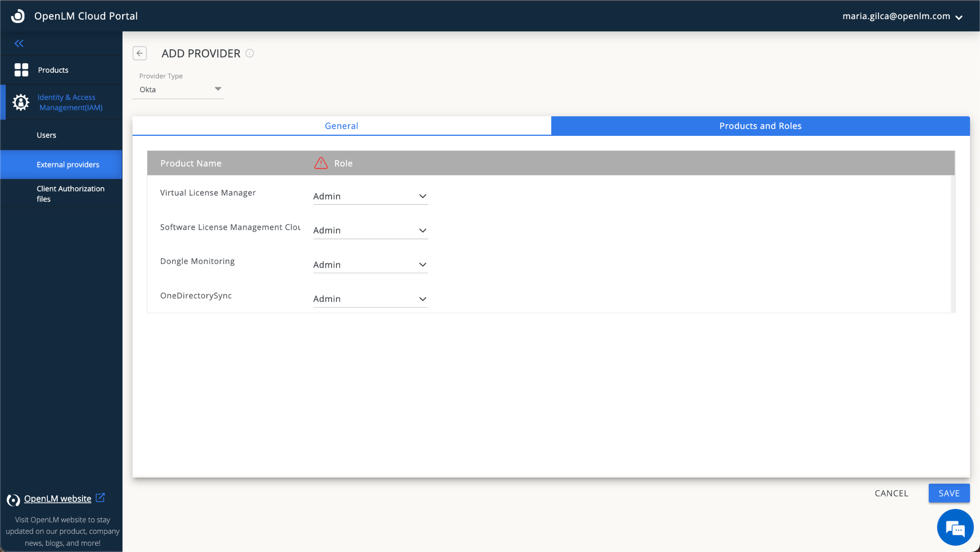Click the info icon beside Add Provider

[x=250, y=53]
